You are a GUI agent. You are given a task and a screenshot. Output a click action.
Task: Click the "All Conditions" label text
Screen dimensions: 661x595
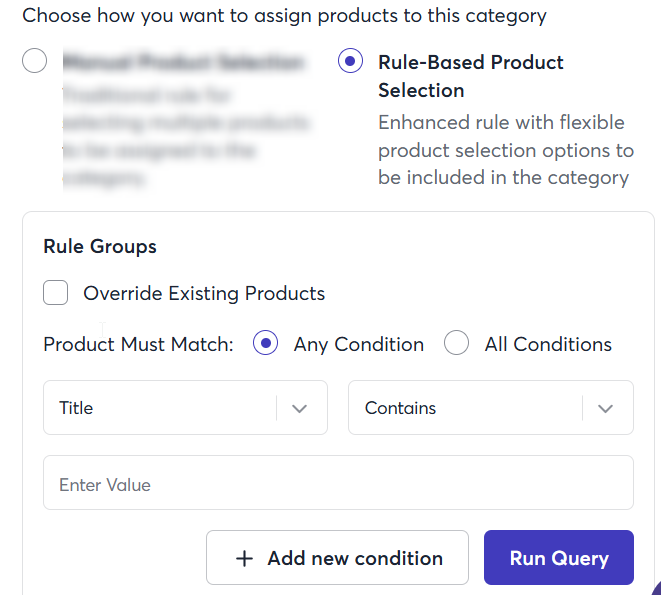point(548,344)
